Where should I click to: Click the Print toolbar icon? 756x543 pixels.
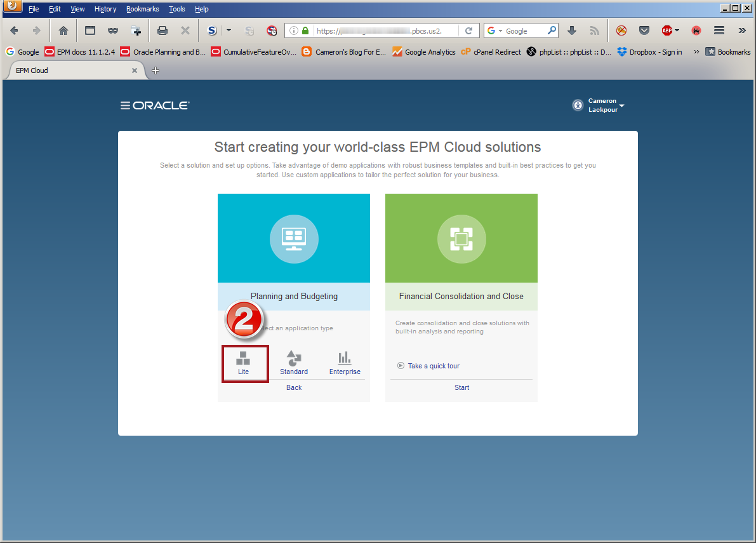pyautogui.click(x=162, y=30)
